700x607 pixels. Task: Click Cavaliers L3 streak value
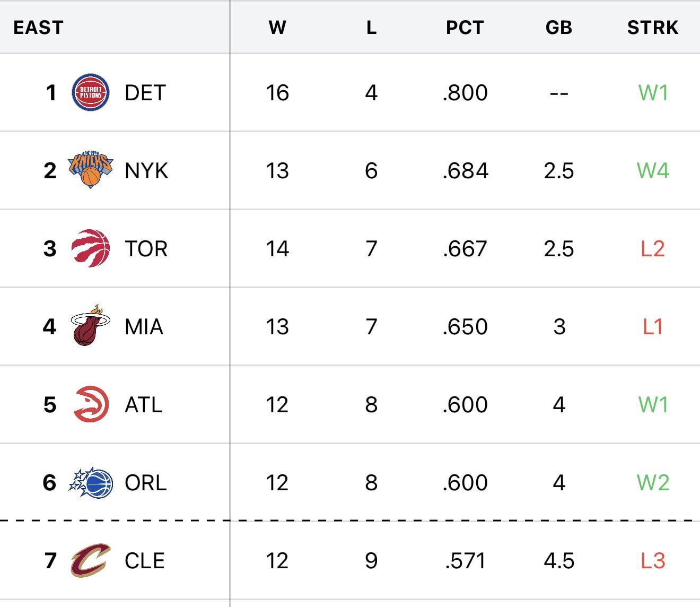click(x=653, y=561)
